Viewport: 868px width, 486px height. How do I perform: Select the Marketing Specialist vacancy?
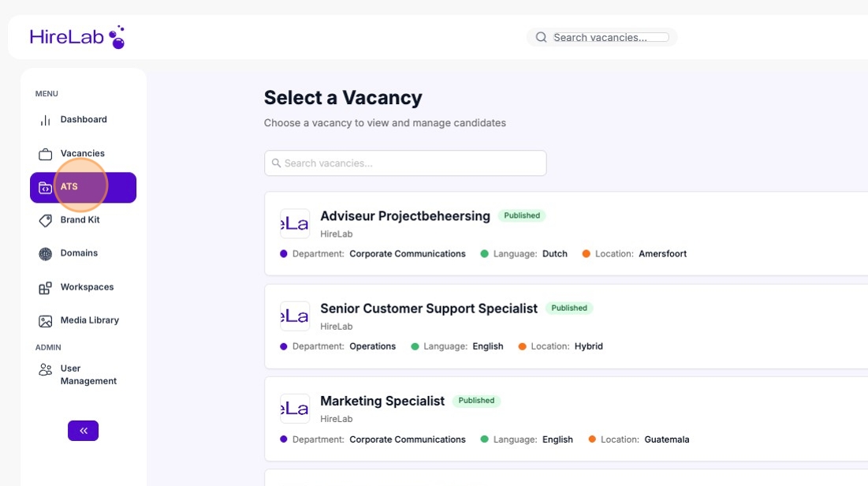(x=382, y=400)
